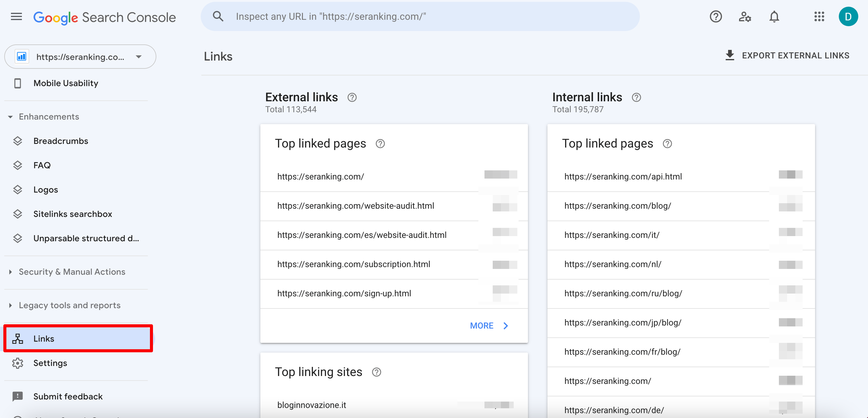
Task: Click the Breadcrumbs layers icon
Action: point(18,141)
